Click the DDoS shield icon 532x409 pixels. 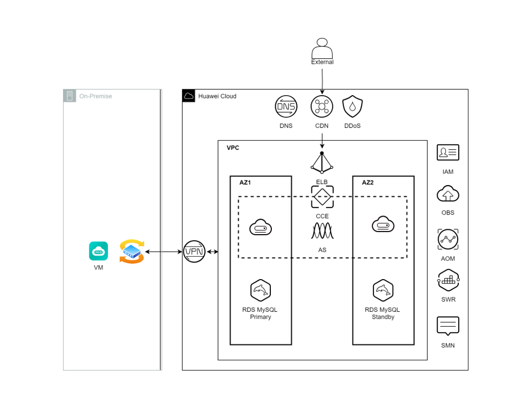point(353,106)
